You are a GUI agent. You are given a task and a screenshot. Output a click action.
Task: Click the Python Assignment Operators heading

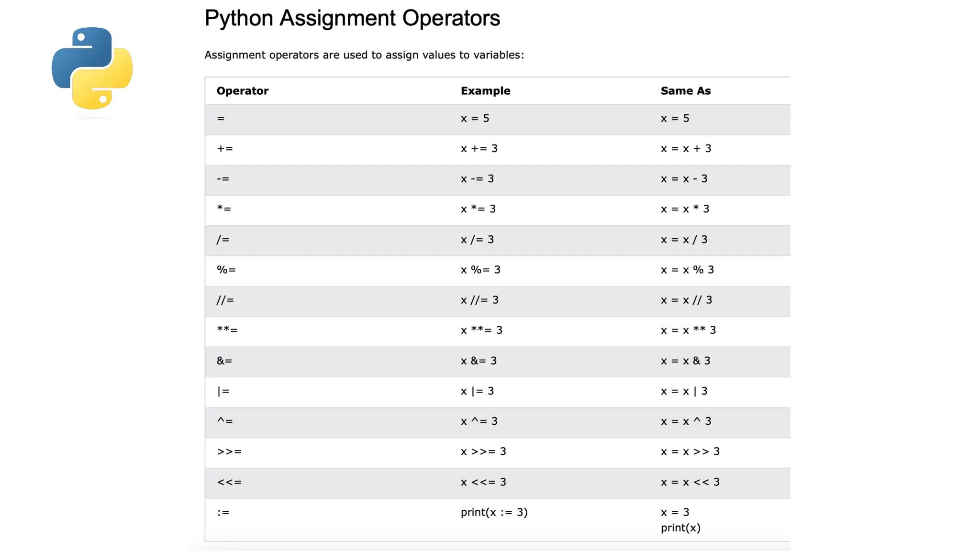pos(352,18)
